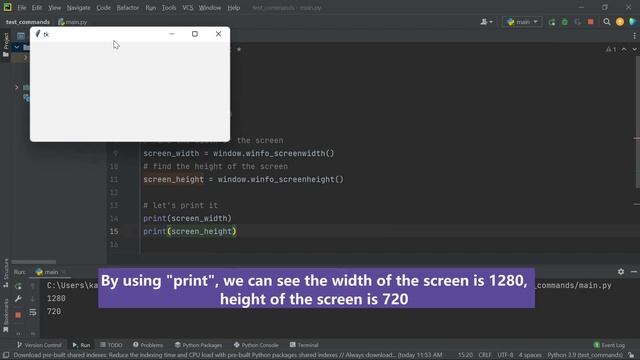Click print(screen_width) code line
The height and width of the screenshot is (360, 640).
[187, 218]
